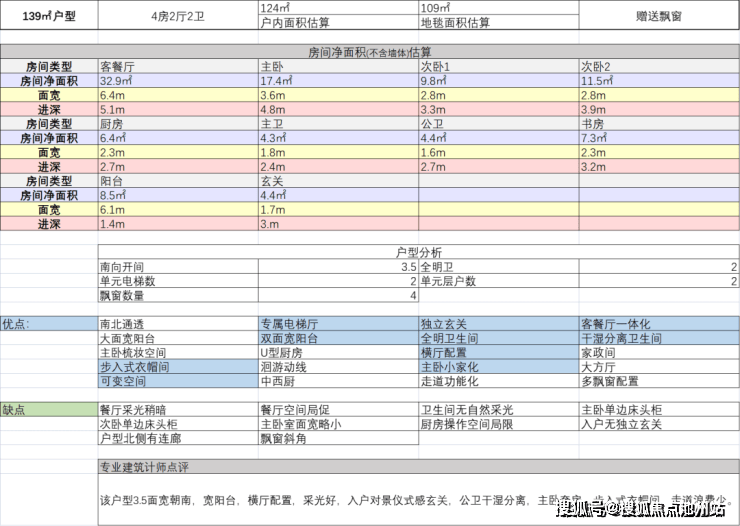The width and height of the screenshot is (740, 526).
Task: Select the '洄游动线' cell
Action: tap(338, 366)
